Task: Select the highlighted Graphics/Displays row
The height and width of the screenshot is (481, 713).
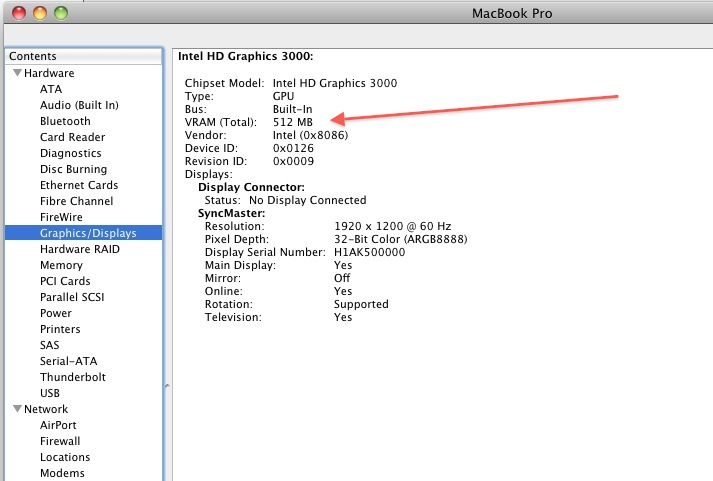Action: point(84,233)
